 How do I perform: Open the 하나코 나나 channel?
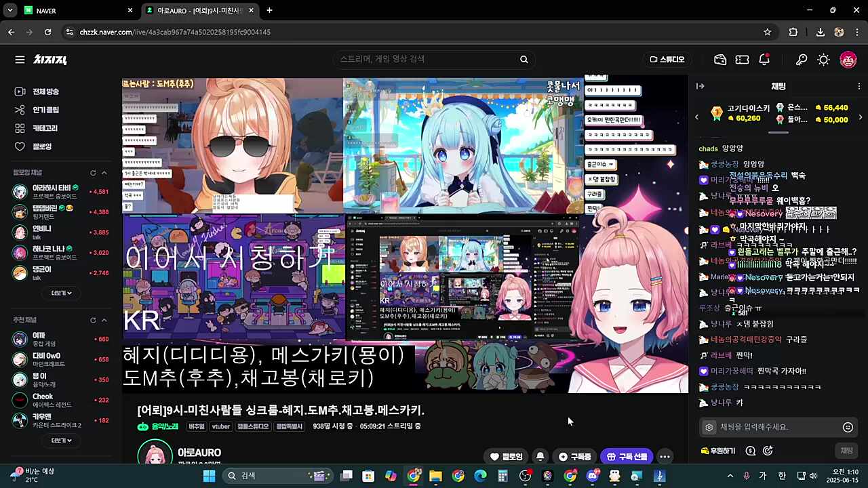coord(60,253)
